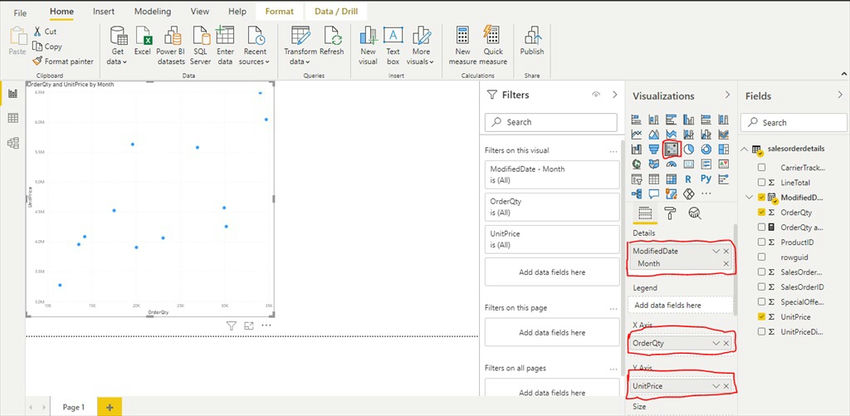Click the New measure button
Screen dimensions: 850x416
click(x=462, y=45)
